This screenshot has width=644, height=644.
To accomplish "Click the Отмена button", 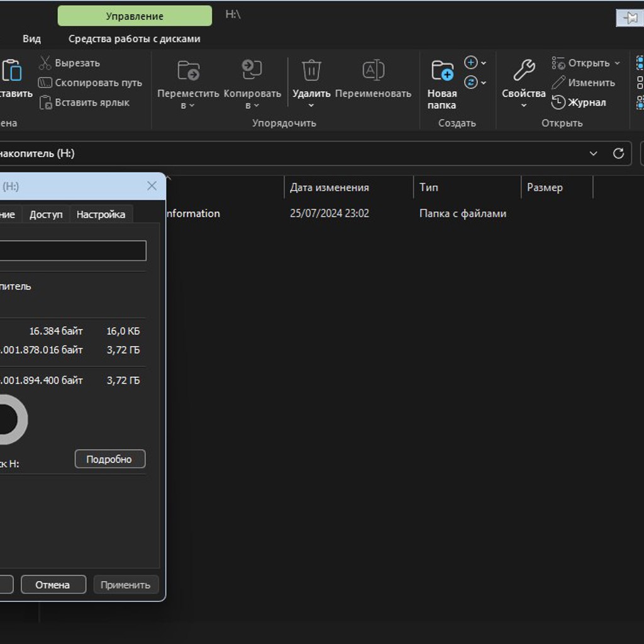I will tap(53, 584).
